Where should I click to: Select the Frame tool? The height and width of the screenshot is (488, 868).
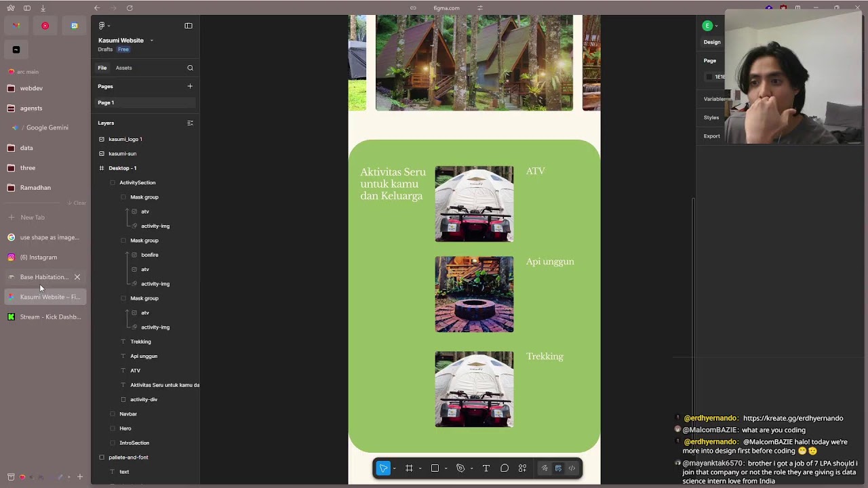pos(409,468)
